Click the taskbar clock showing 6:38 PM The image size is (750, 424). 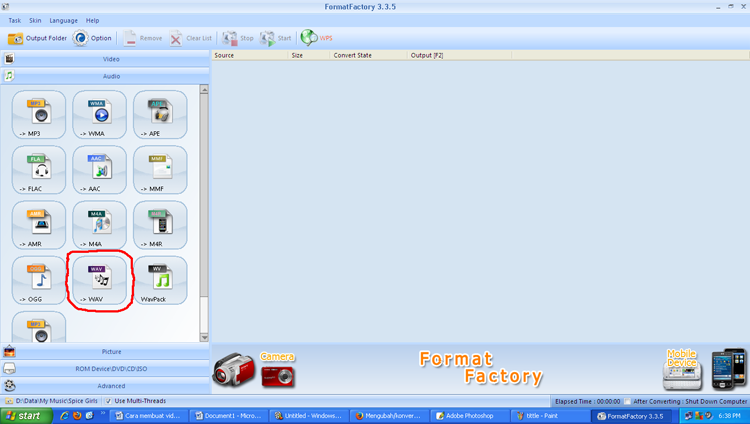click(729, 416)
